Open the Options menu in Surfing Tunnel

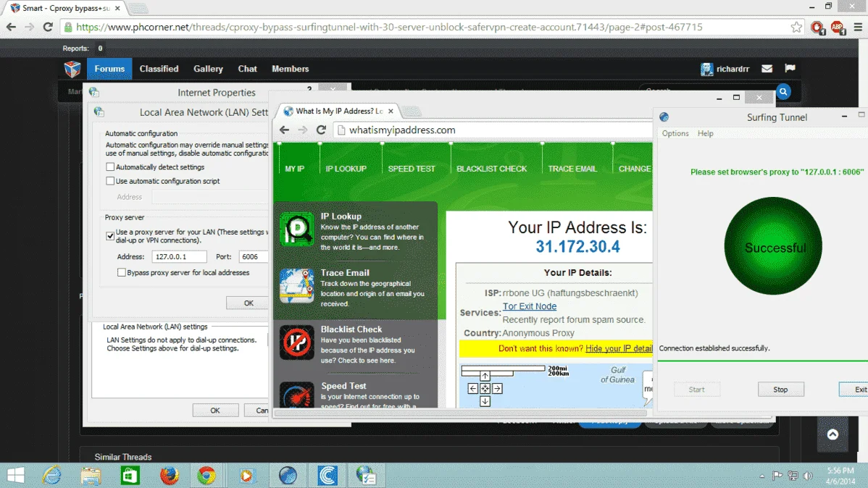pyautogui.click(x=675, y=133)
